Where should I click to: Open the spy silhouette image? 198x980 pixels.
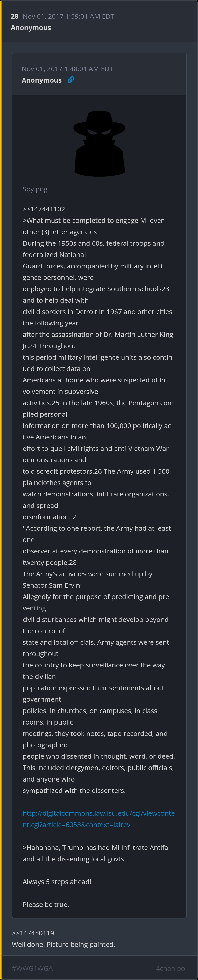click(99, 143)
